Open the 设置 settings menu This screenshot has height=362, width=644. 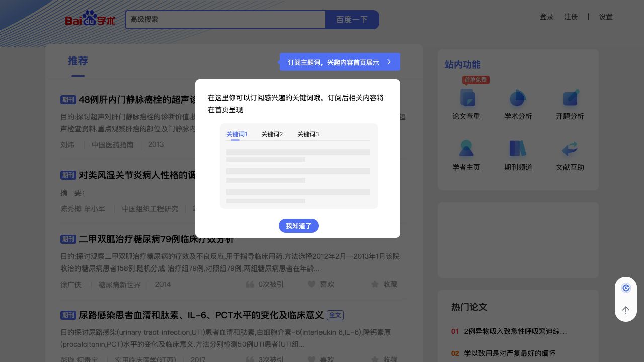(606, 17)
